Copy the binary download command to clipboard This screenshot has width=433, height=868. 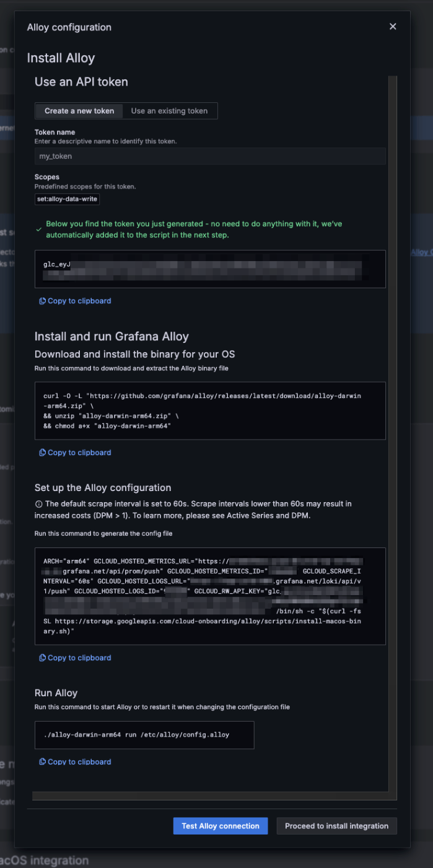click(75, 453)
